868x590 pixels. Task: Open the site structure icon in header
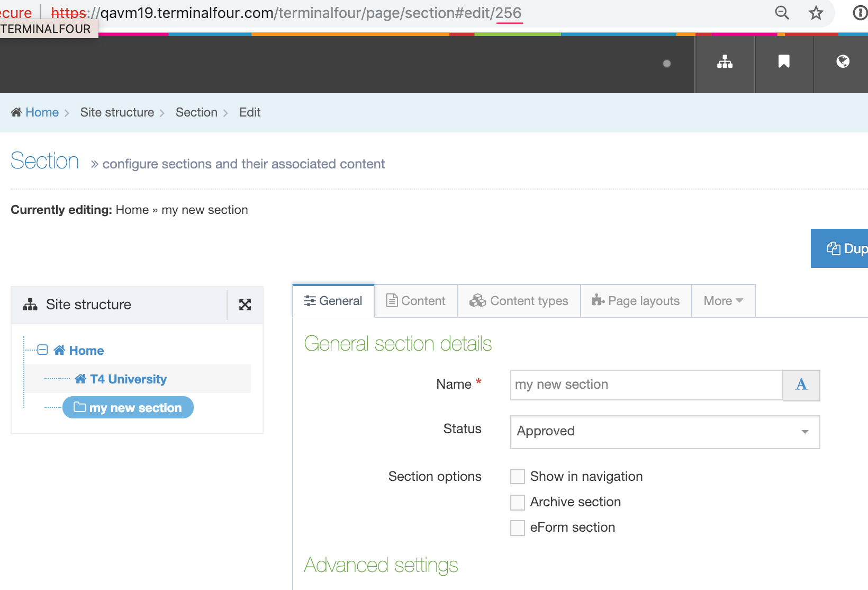click(725, 62)
